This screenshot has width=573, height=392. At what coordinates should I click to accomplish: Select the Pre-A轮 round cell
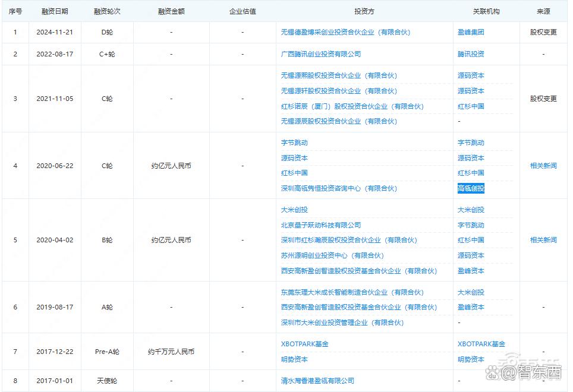pyautogui.click(x=107, y=352)
